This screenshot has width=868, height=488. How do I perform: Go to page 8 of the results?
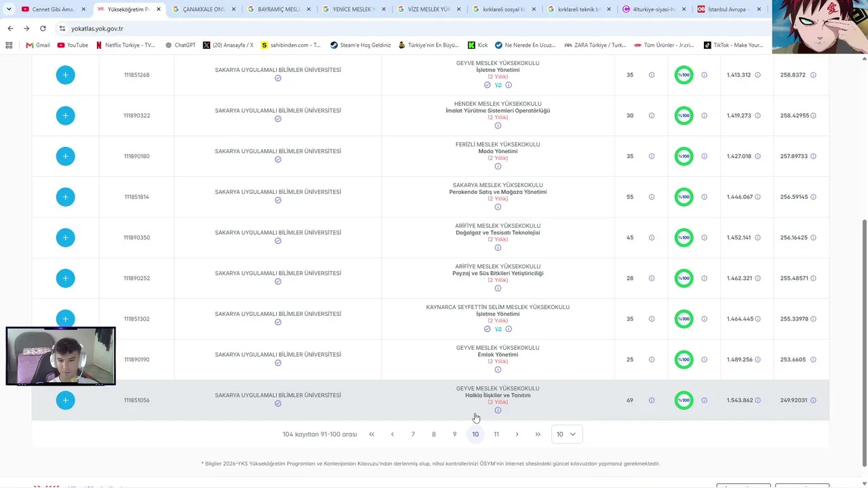[434, 434]
